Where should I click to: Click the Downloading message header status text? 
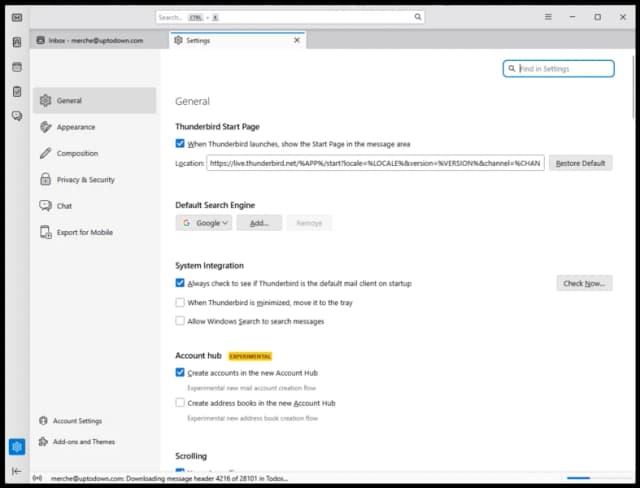[x=169, y=478]
